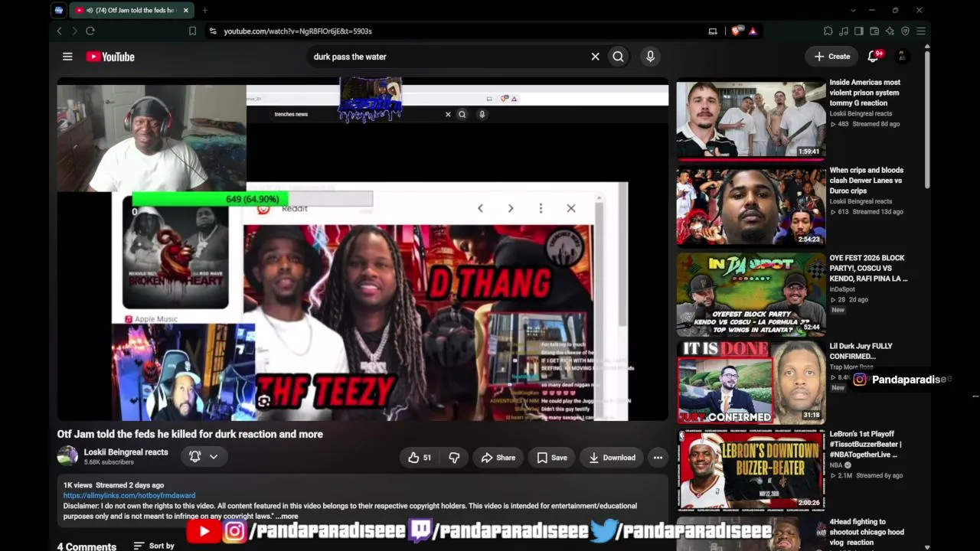Open the YouTube guide hamburger menu
This screenshot has width=980, height=551.
(x=67, y=57)
